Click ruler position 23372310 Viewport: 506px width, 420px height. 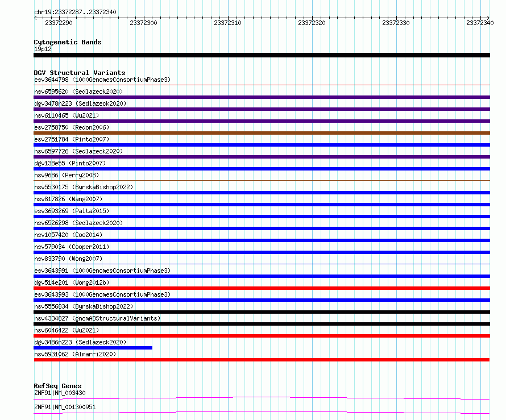[227, 23]
